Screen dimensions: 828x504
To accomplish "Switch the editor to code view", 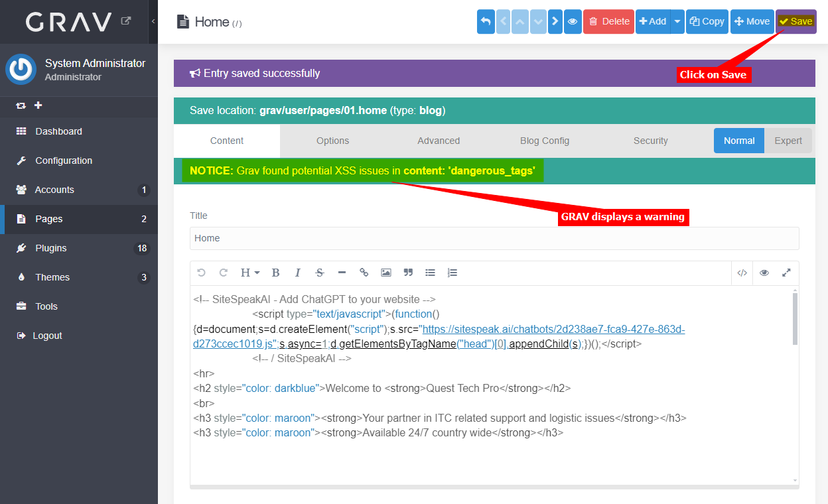I will pos(742,273).
